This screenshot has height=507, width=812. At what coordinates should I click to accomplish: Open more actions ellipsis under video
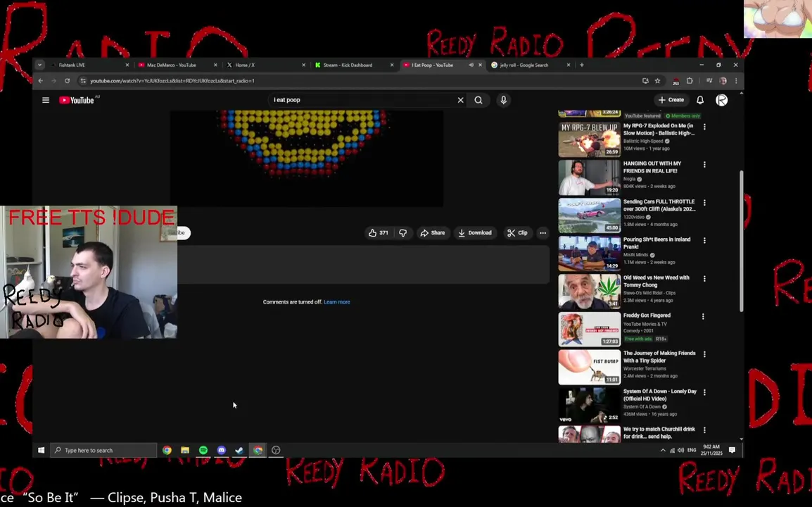click(543, 233)
